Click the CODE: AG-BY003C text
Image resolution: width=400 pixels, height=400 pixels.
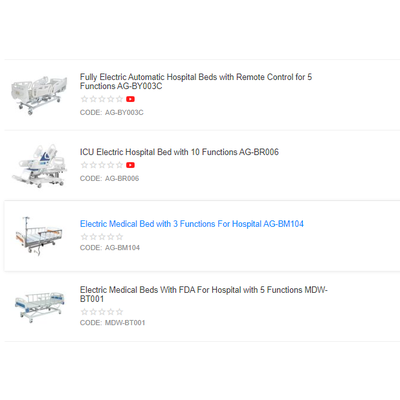coord(112,112)
